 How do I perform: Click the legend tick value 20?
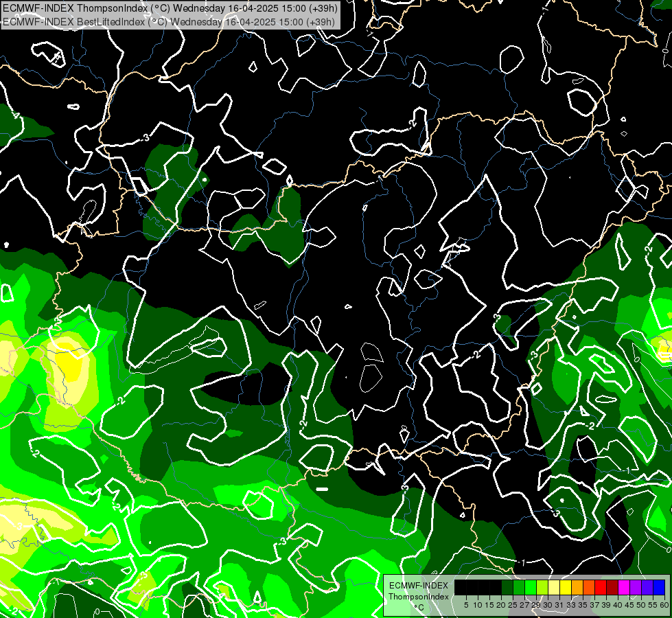pyautogui.click(x=501, y=605)
